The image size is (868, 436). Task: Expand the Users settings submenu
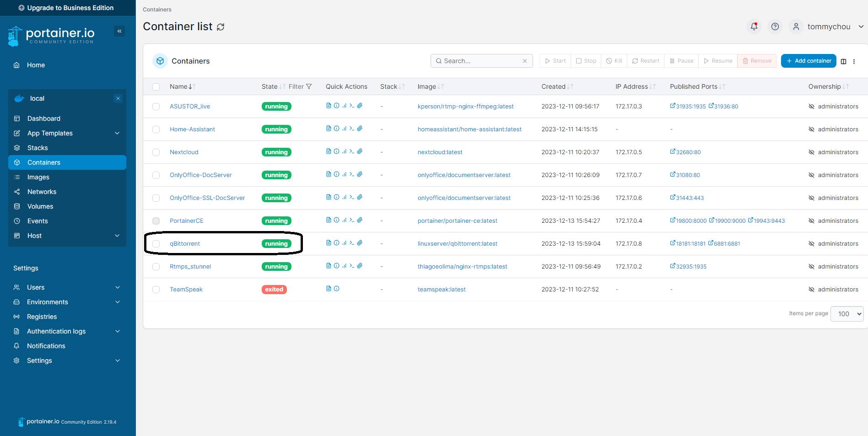tap(118, 287)
